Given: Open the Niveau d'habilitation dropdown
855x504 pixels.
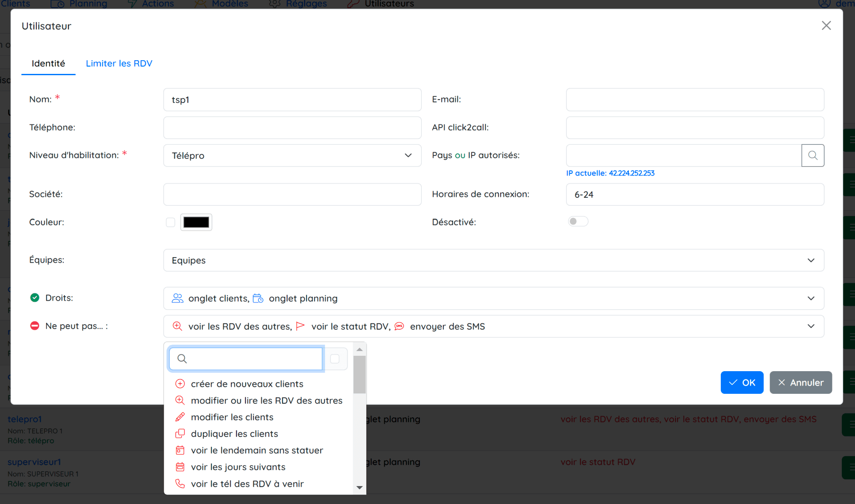Looking at the screenshot, I should (292, 155).
